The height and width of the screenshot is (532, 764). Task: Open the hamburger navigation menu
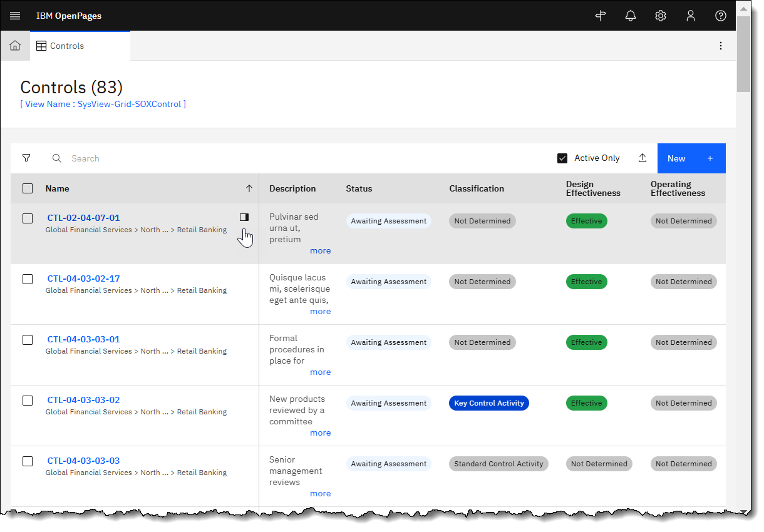click(15, 16)
